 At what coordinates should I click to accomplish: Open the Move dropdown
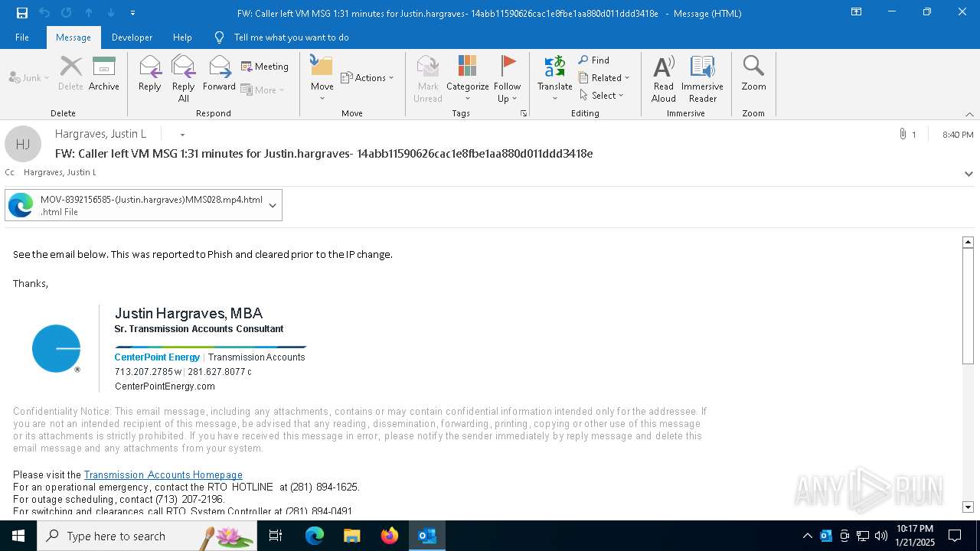click(x=322, y=78)
